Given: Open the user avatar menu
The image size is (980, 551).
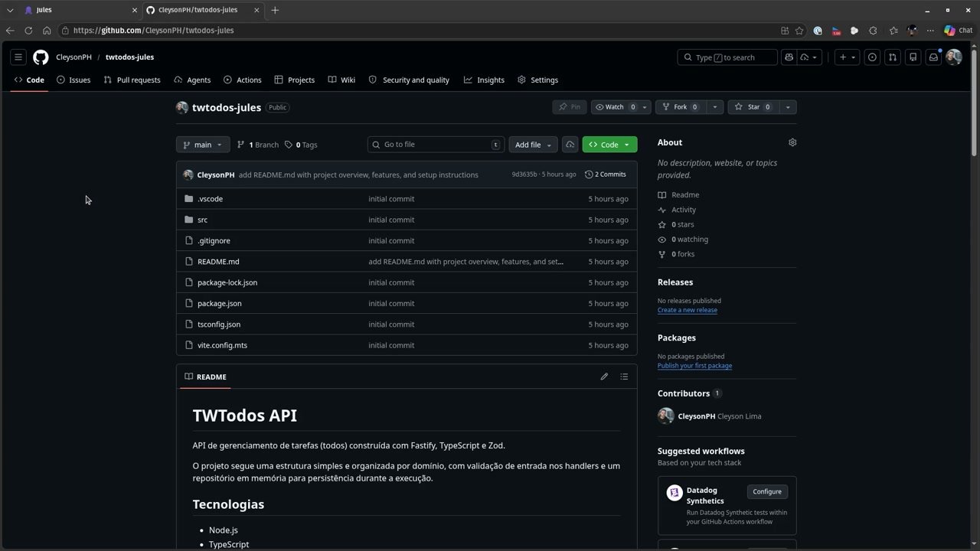Looking at the screenshot, I should coord(954,57).
